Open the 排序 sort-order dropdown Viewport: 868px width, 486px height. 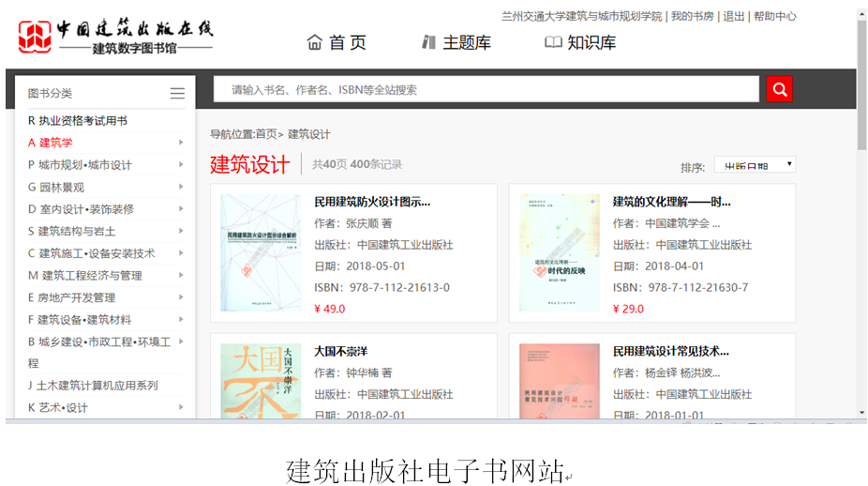(x=754, y=165)
